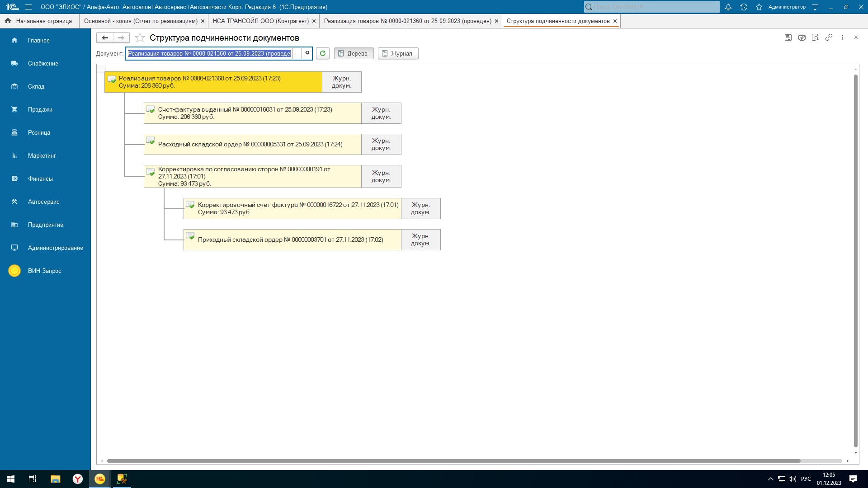Screen dimensions: 868x488
Task: Open Главное section in sidebar
Action: tap(45, 40)
